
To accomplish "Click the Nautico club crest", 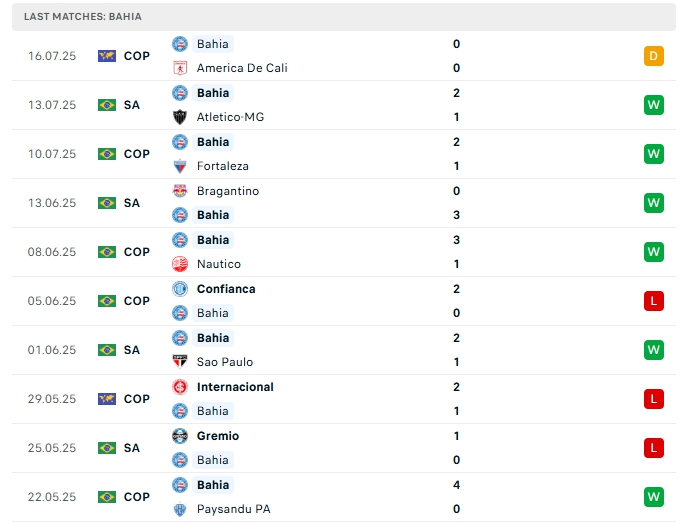I will (x=180, y=264).
